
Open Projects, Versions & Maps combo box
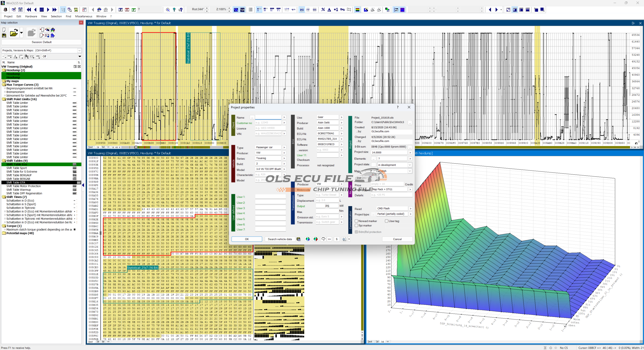tap(79, 51)
